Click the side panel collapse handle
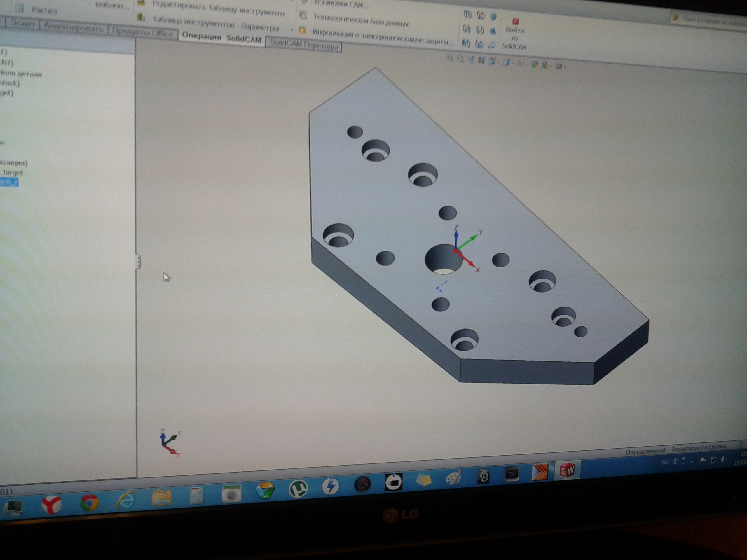 click(x=138, y=262)
